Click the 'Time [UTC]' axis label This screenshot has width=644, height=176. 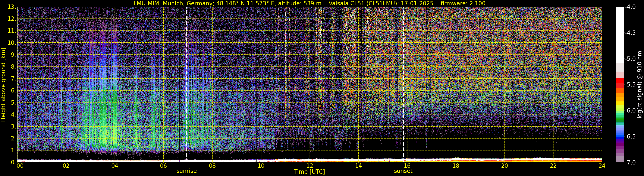click(x=310, y=172)
